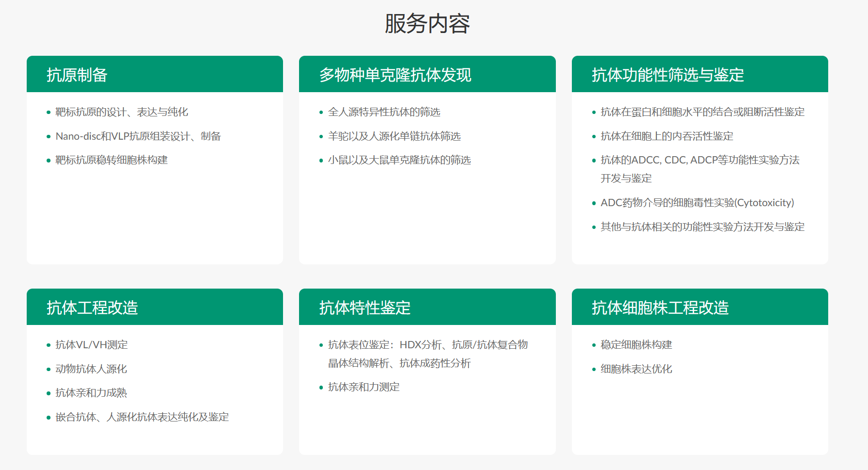The image size is (868, 470).
Task: Open 羊驼以及人源化单链抗体筛选 item
Action: (394, 136)
